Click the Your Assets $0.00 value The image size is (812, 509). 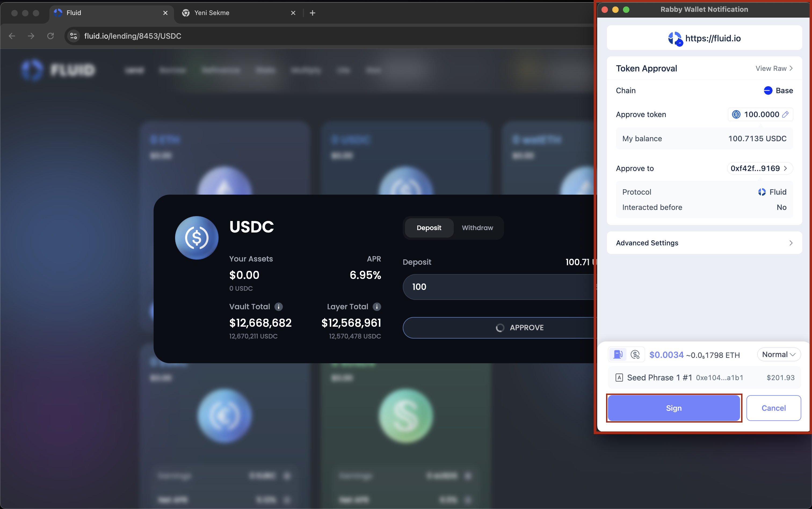pyautogui.click(x=244, y=275)
